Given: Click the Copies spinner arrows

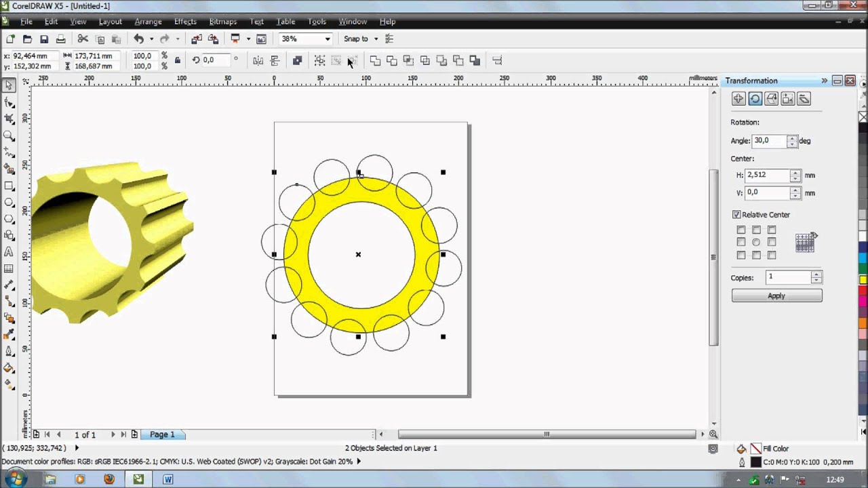Looking at the screenshot, I should 816,277.
